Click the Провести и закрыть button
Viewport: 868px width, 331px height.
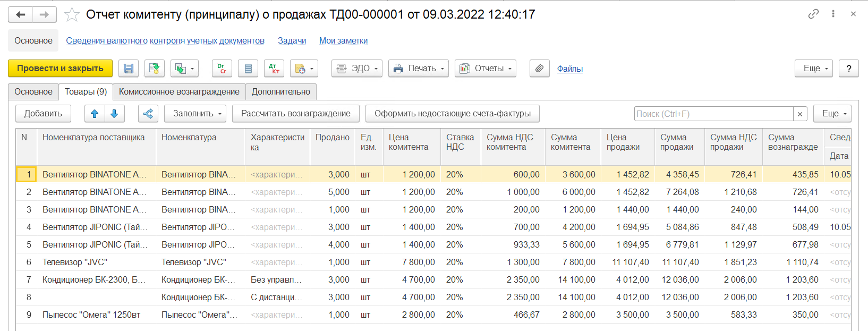[x=60, y=69]
